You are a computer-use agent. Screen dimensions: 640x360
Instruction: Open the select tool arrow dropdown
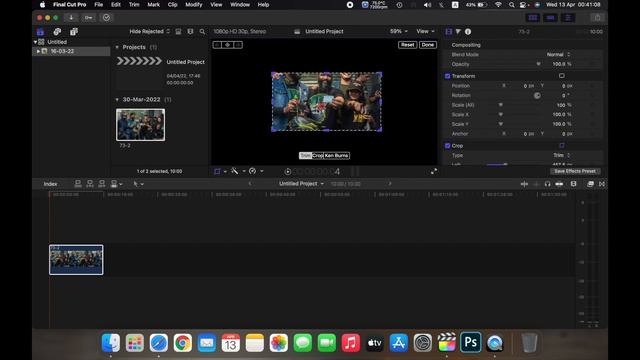point(138,184)
